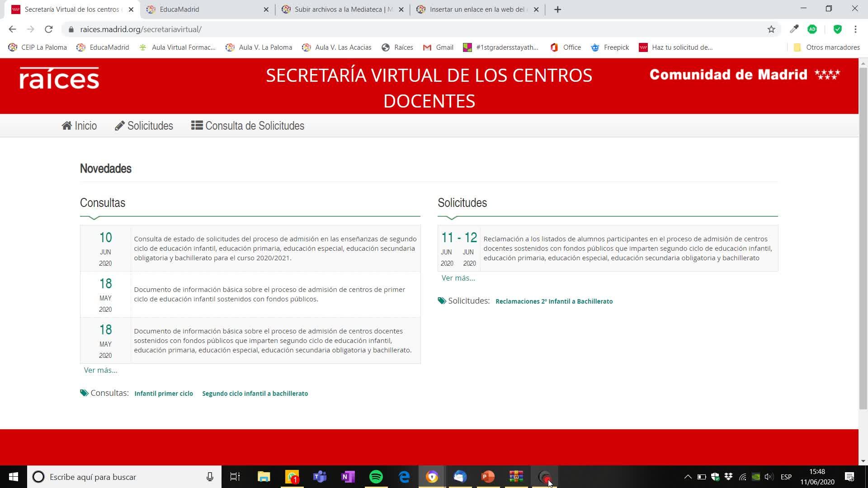This screenshot has width=868, height=488.
Task: Open Solicitudes menu item
Action: [144, 126]
